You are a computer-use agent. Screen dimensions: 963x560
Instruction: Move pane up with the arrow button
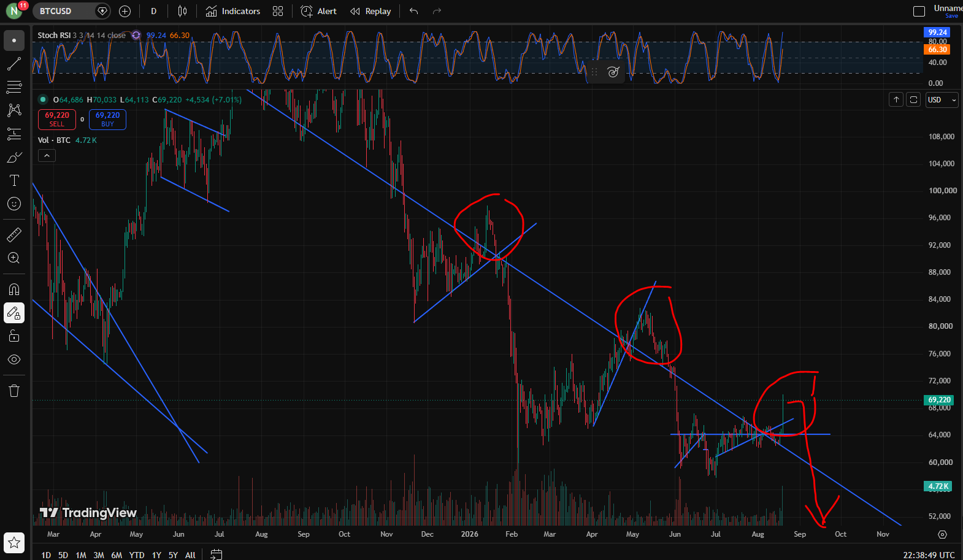[896, 99]
